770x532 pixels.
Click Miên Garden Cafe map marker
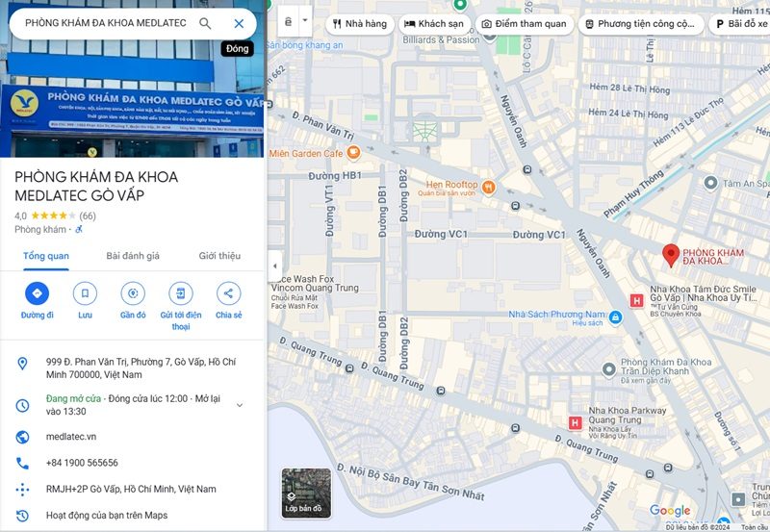pyautogui.click(x=353, y=153)
